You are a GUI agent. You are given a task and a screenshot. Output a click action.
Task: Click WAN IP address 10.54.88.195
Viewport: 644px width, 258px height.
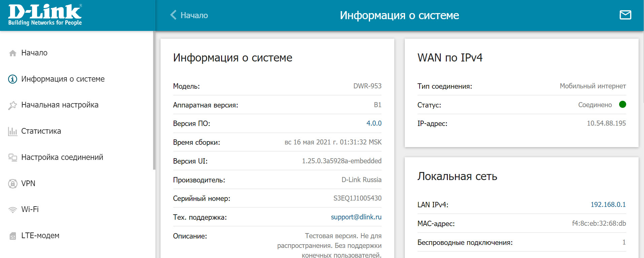606,123
